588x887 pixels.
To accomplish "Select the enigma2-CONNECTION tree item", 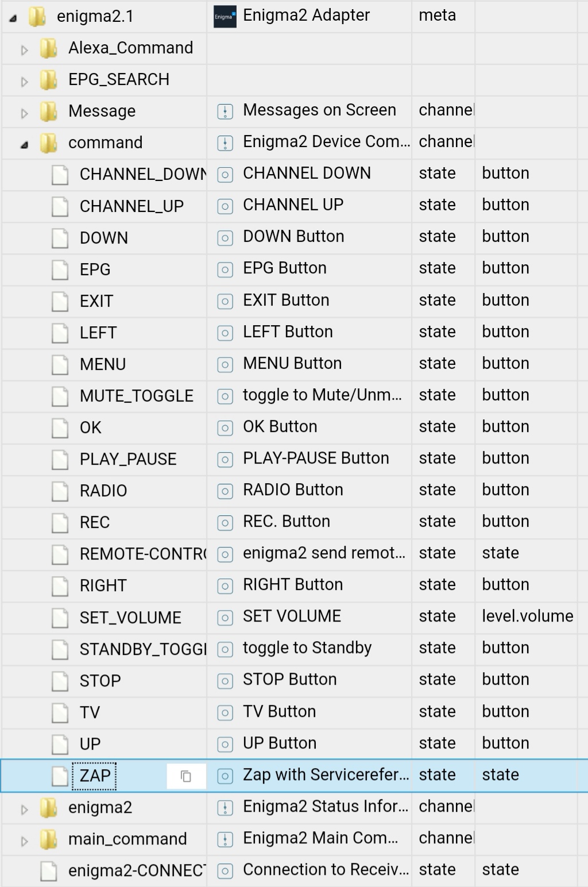I will pos(137,871).
